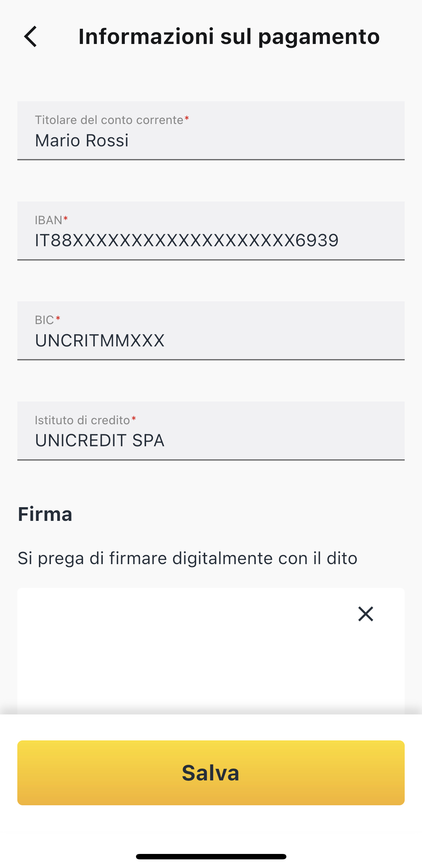
Task: Tap the Titolare del conto corrente label
Action: (x=109, y=120)
